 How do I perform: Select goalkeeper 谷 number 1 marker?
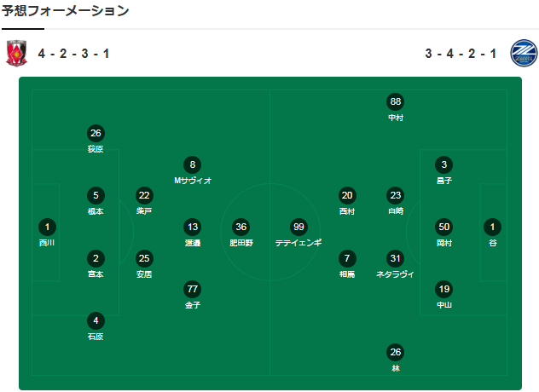click(492, 227)
